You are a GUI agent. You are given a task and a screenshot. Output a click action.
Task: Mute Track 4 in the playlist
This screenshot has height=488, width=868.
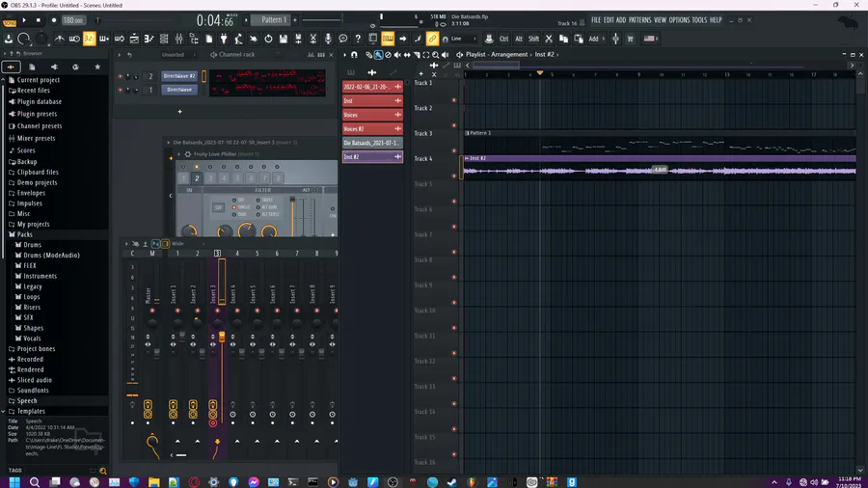point(454,176)
